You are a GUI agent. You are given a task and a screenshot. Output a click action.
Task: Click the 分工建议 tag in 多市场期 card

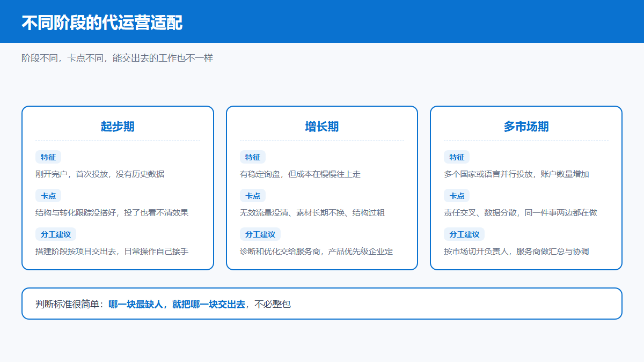click(x=464, y=234)
